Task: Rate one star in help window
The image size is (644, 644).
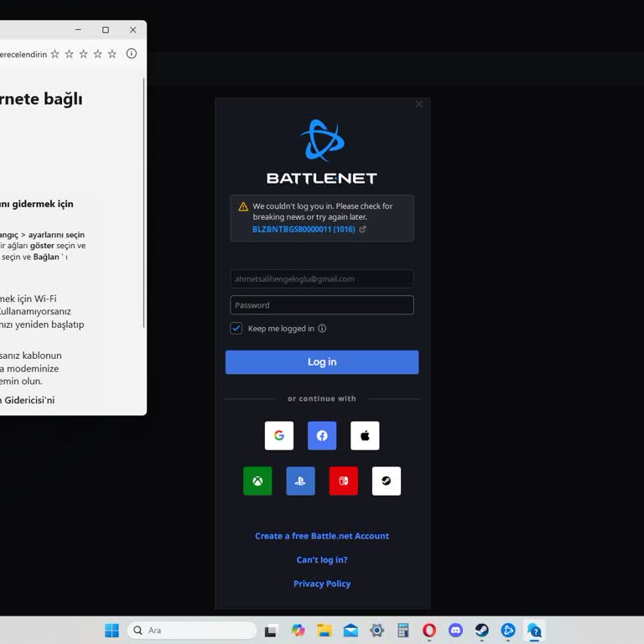Action: click(55, 54)
